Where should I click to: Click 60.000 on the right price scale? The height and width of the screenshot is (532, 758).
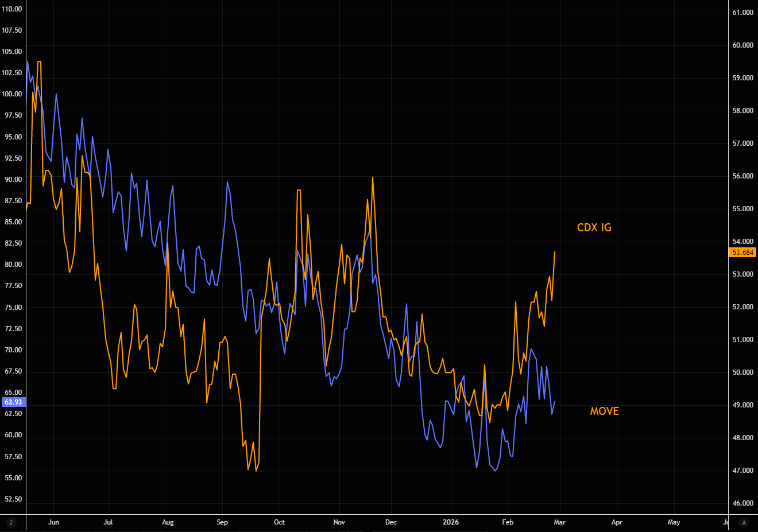point(742,45)
